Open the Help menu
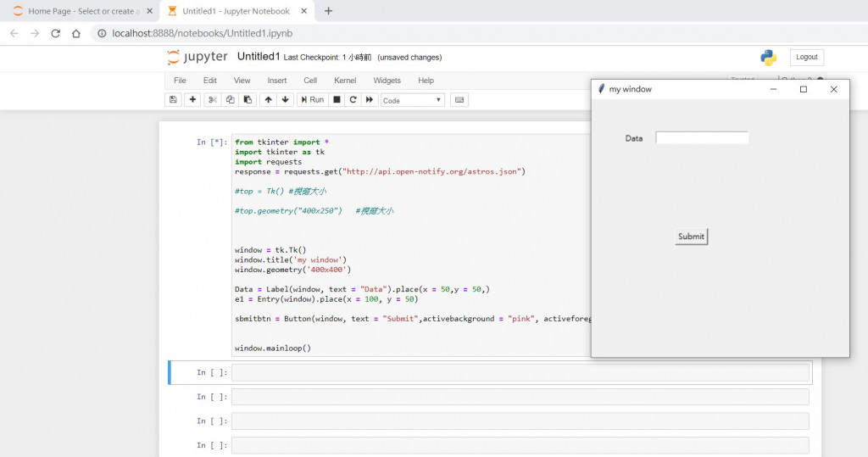Viewport: 868px width, 457px height. coord(426,81)
